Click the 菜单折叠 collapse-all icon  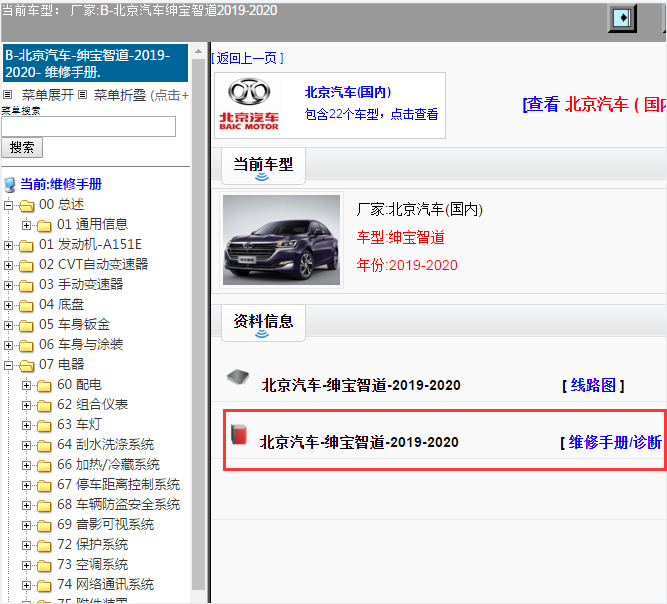(x=83, y=94)
